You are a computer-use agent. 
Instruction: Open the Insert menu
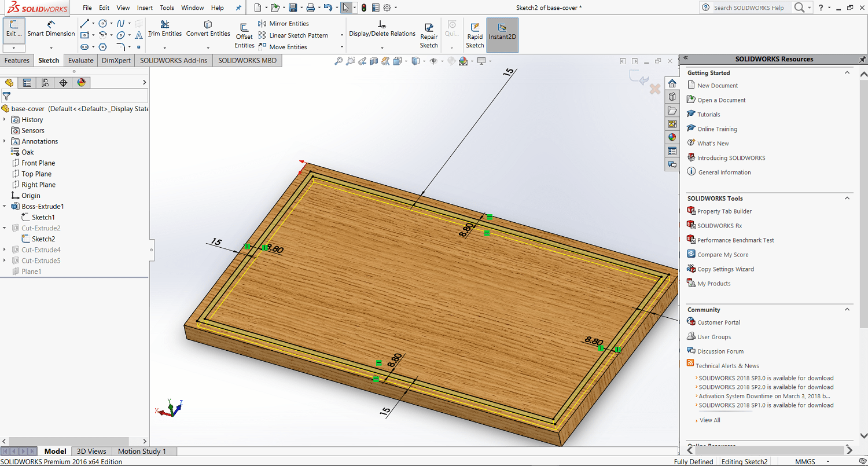pyautogui.click(x=145, y=8)
